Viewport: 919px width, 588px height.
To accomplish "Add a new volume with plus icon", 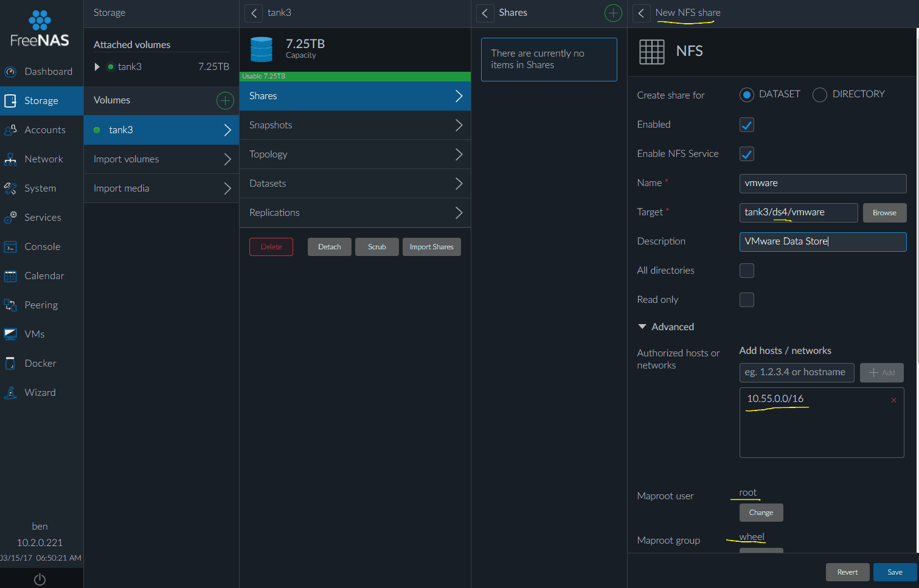I will click(225, 101).
